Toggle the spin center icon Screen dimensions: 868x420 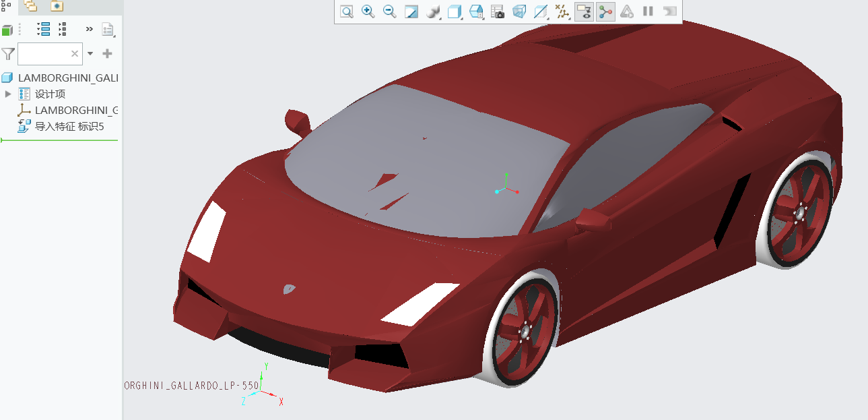[x=605, y=11]
